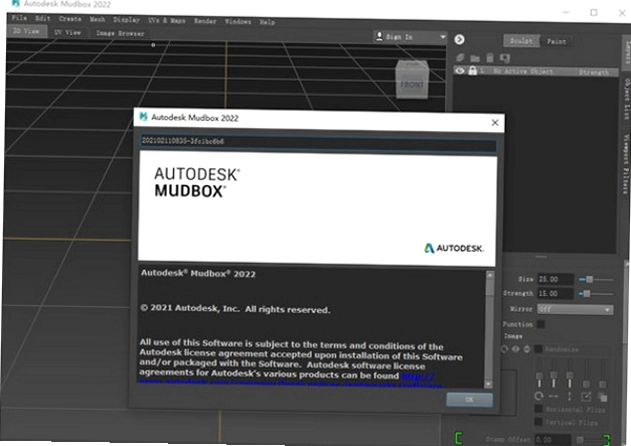This screenshot has height=446, width=631.
Task: Close the Autodesk Mudbox 2022 About dialog
Action: [495, 123]
